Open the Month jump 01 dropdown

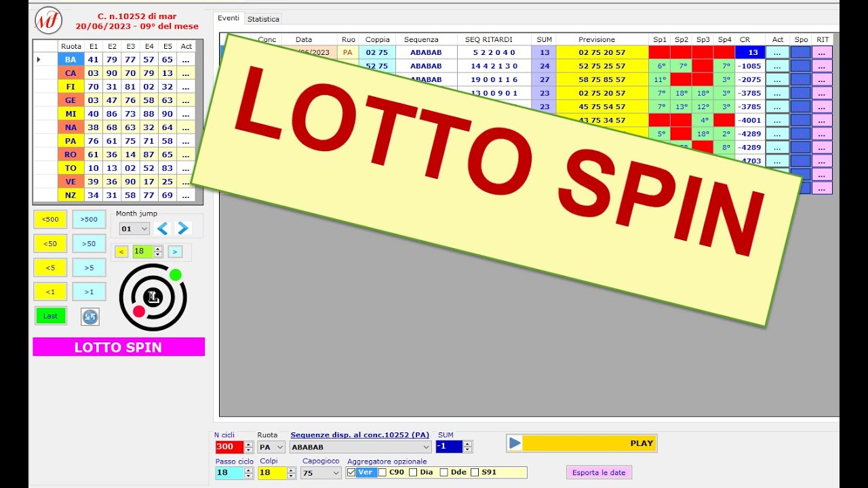click(x=134, y=229)
